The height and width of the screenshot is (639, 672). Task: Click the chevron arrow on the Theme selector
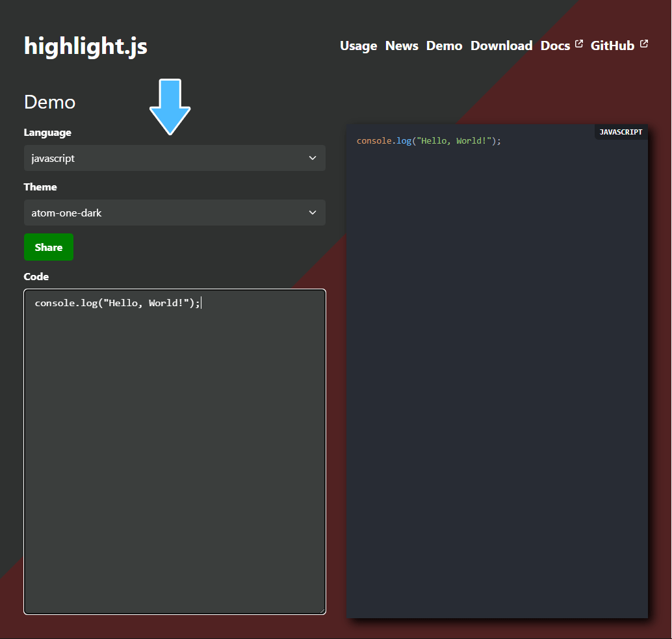click(313, 213)
